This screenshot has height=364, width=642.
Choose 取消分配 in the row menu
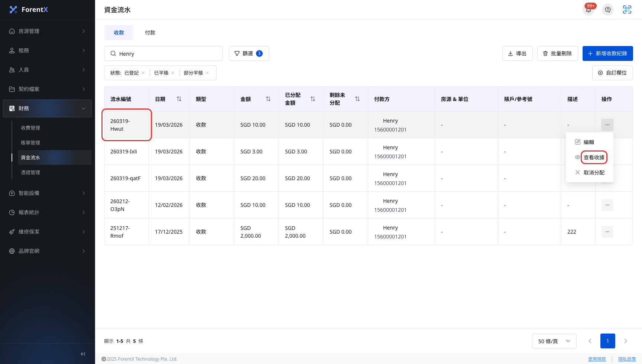pyautogui.click(x=590, y=173)
